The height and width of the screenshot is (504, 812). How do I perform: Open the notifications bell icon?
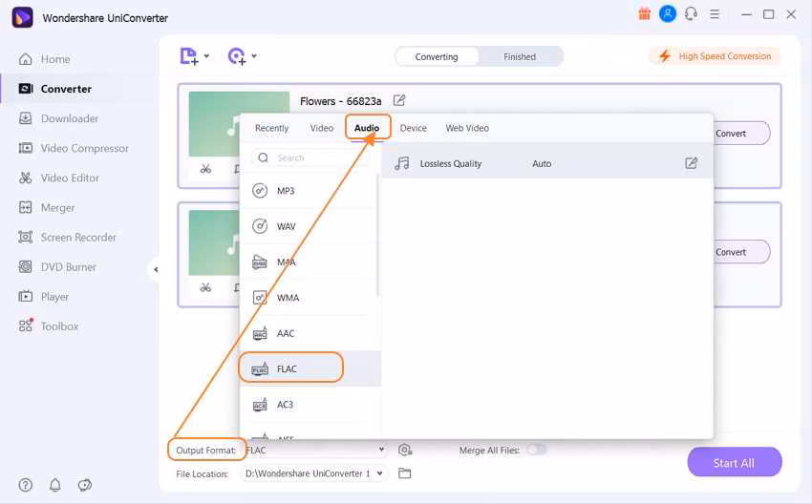coord(54,485)
